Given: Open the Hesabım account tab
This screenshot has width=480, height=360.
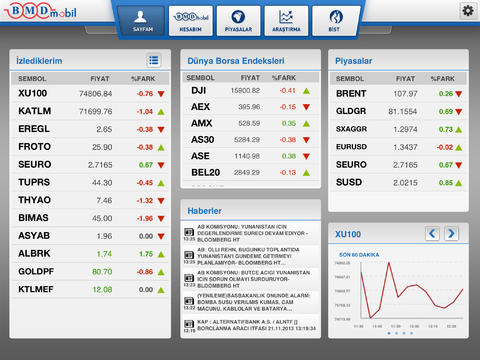Looking at the screenshot, I should [x=191, y=20].
